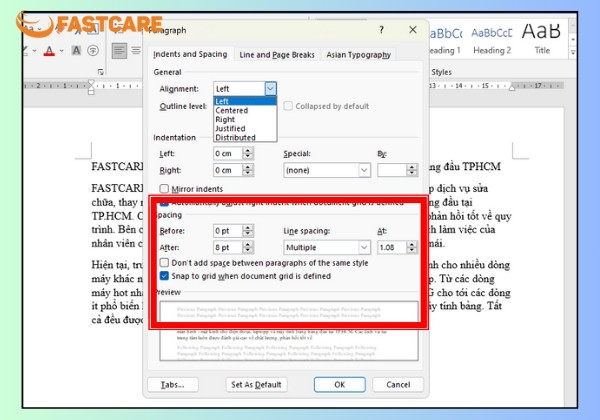600x420 pixels.
Task: Click the Collapsed by default checkbox
Action: click(288, 106)
